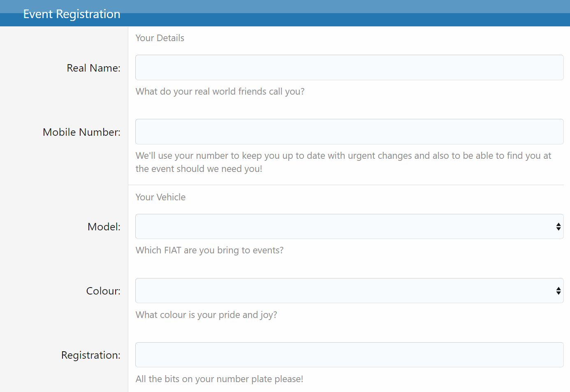Image resolution: width=570 pixels, height=392 pixels.
Task: Click the Colour label
Action: tap(103, 291)
